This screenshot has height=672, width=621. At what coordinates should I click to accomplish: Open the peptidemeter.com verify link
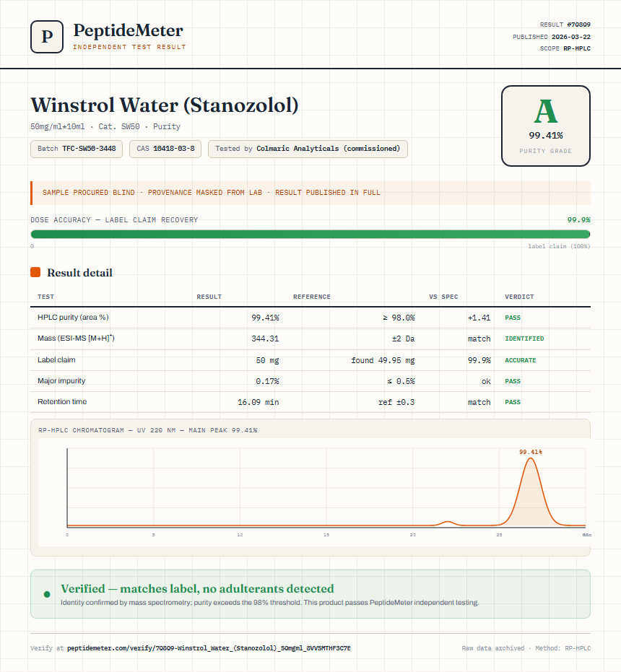coord(209,648)
